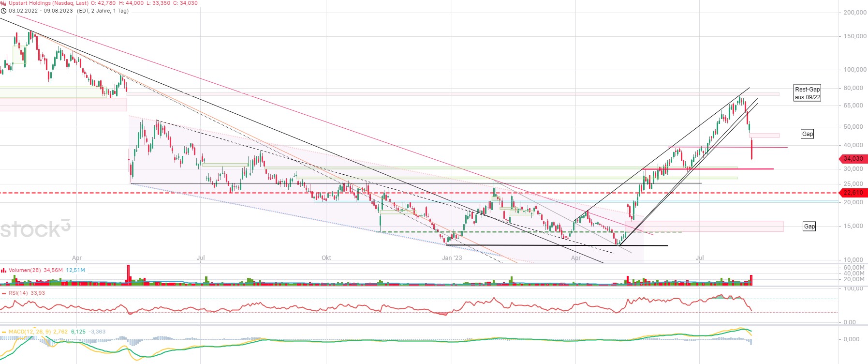Open the Volumen(28) indicator label
The width and height of the screenshot is (868, 364).
pyautogui.click(x=25, y=270)
